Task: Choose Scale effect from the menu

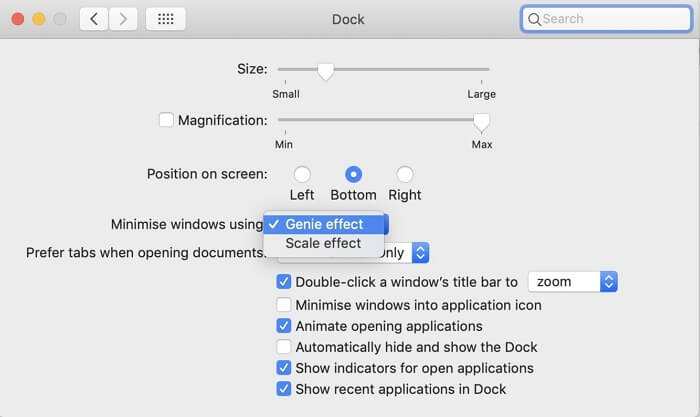Action: click(x=323, y=243)
